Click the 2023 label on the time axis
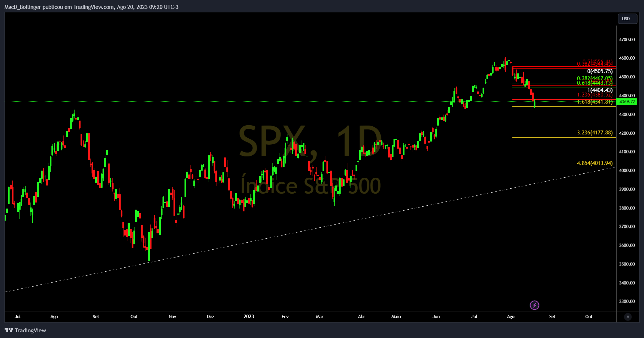This screenshot has height=338, width=644. point(249,317)
